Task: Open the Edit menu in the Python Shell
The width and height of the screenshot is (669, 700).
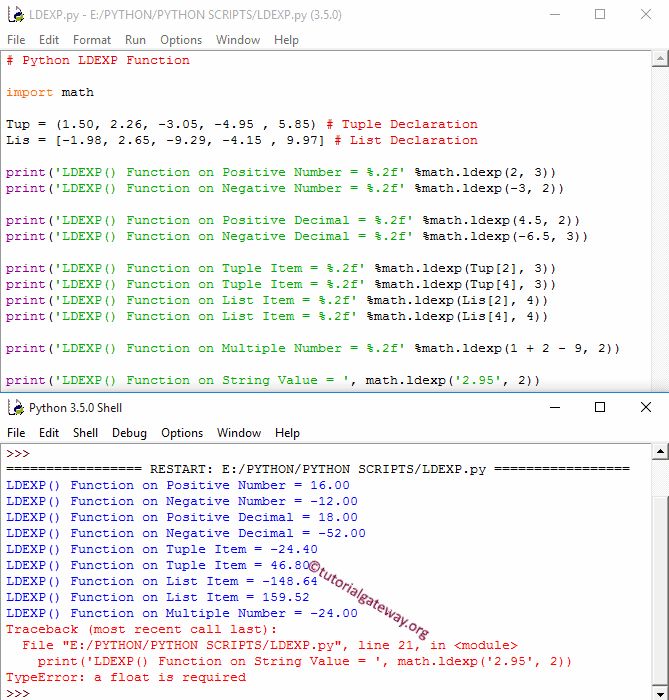Action: (x=49, y=433)
